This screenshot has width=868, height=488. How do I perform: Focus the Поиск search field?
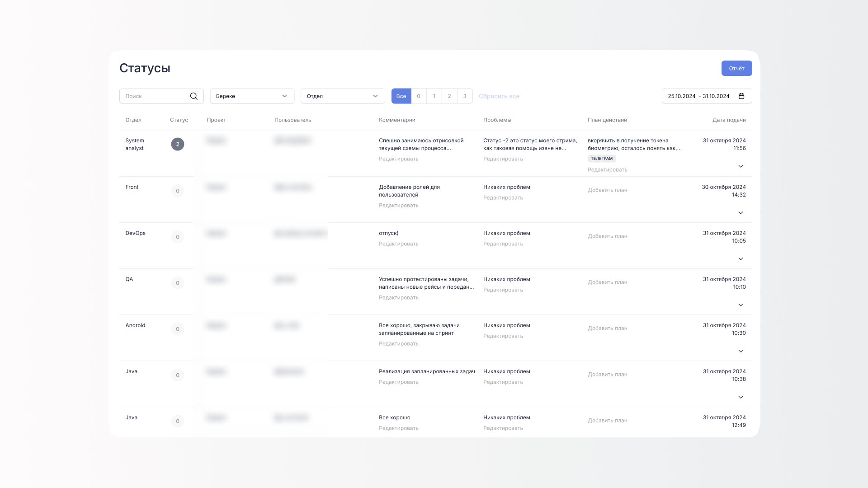click(x=154, y=96)
